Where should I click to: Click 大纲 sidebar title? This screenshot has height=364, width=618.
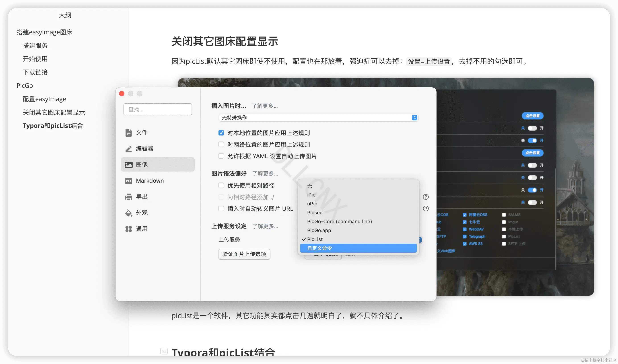tap(65, 15)
